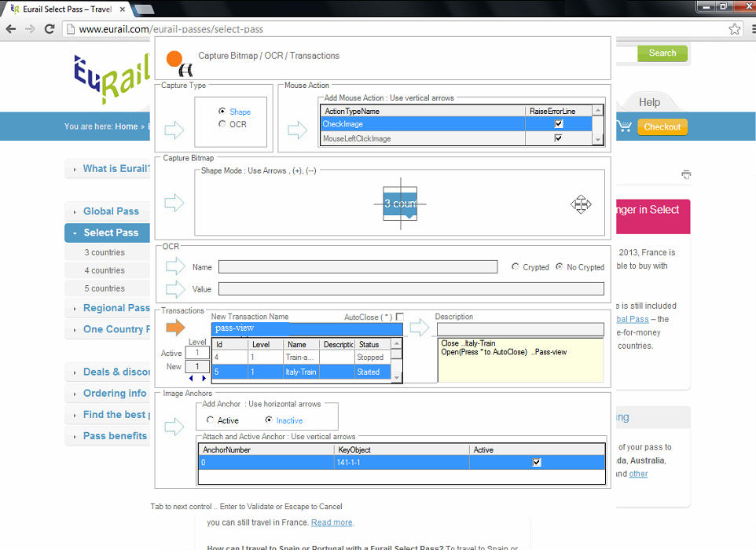Open Find the best pass item
This screenshot has height=550, width=756.
[x=107, y=415]
